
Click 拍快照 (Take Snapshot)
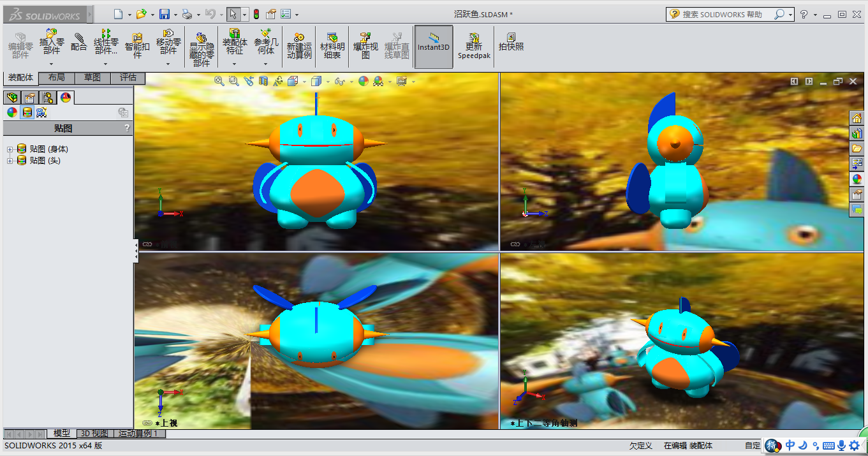511,41
